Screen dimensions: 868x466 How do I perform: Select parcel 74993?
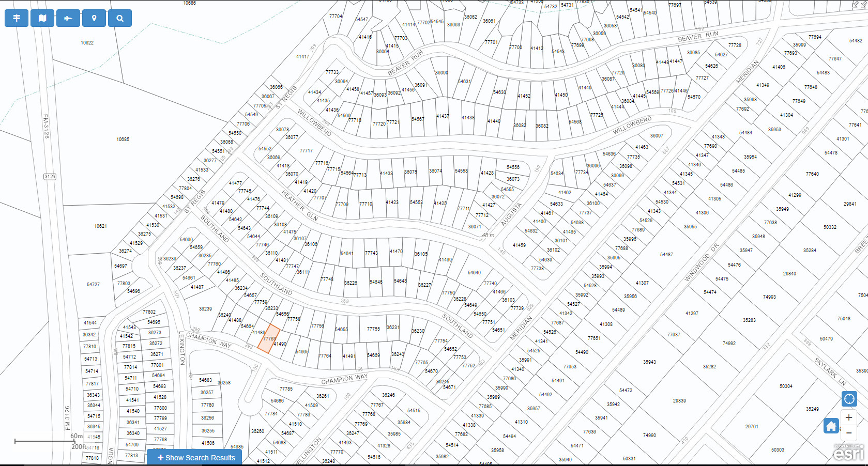pos(769,297)
